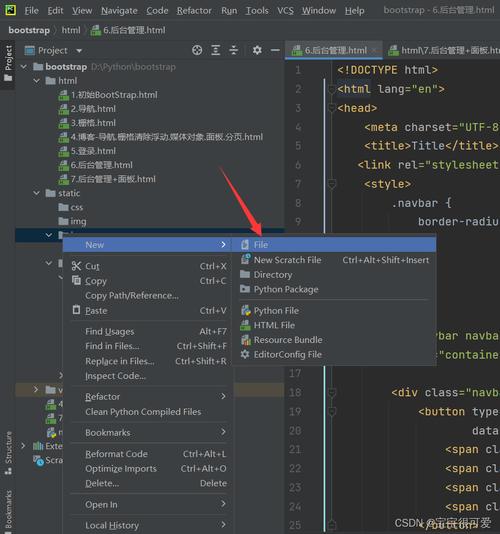Toggle the Structure tool window tab

8,453
